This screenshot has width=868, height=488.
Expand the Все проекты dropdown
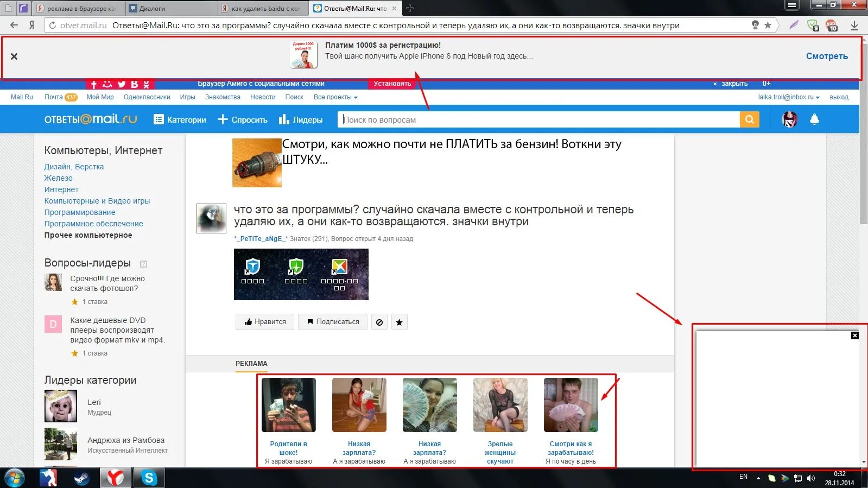pos(335,97)
